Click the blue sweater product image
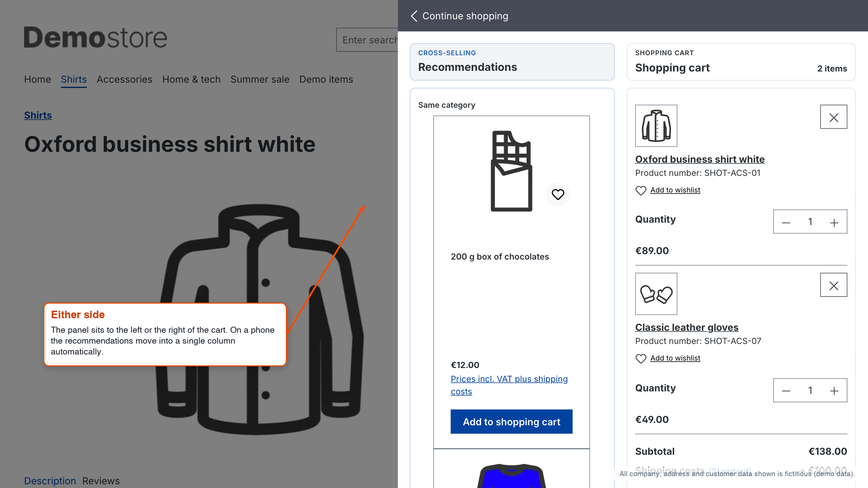The width and height of the screenshot is (868, 488). coord(511,475)
